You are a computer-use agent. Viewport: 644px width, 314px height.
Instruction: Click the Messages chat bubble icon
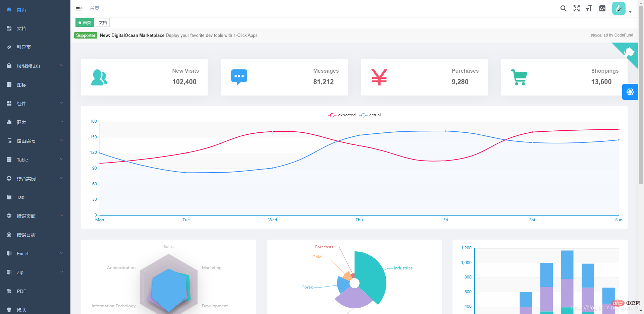[x=239, y=77]
